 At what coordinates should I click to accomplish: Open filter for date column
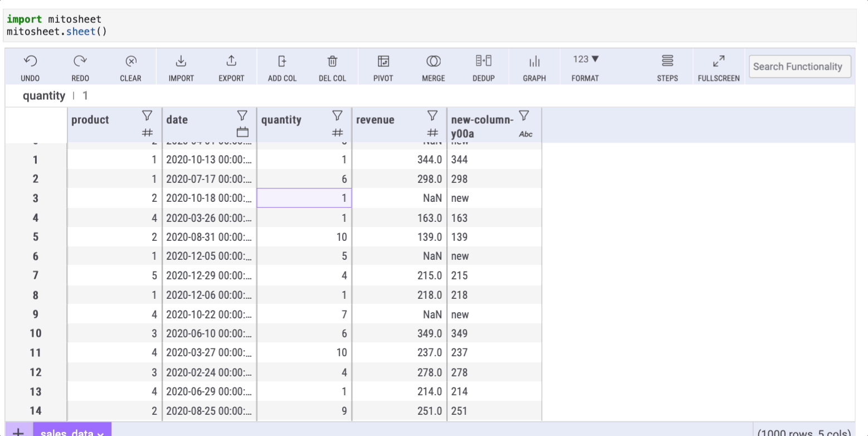tap(242, 115)
